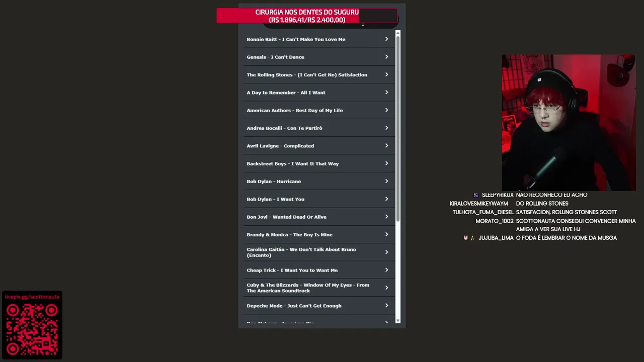644x362 pixels.
Task: Expand the Brandy & Monica row chevron
Action: click(386, 234)
